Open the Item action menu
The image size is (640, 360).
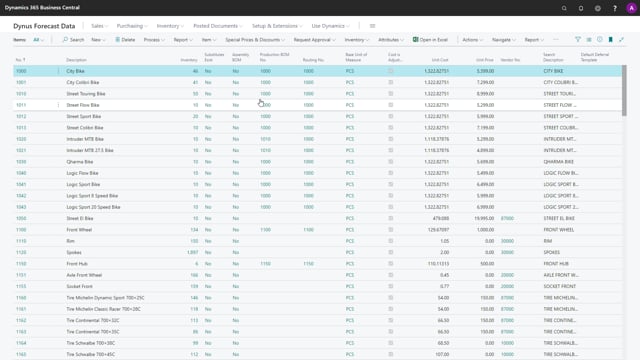click(x=209, y=40)
